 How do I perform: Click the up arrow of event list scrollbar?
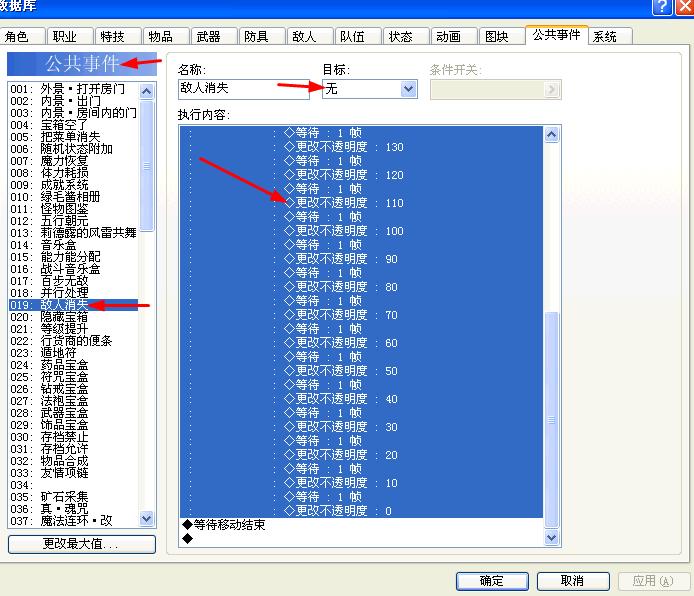pyautogui.click(x=147, y=91)
